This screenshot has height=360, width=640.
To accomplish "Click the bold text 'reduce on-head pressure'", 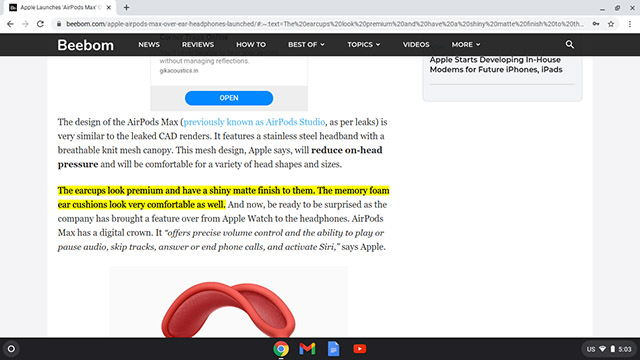I will pyautogui.click(x=220, y=157).
